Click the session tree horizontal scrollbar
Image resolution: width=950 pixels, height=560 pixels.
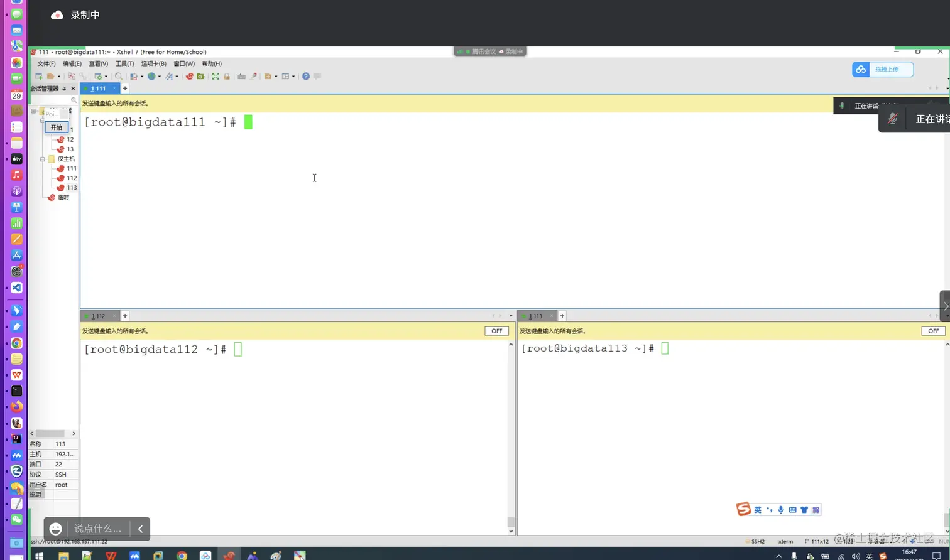(50, 433)
